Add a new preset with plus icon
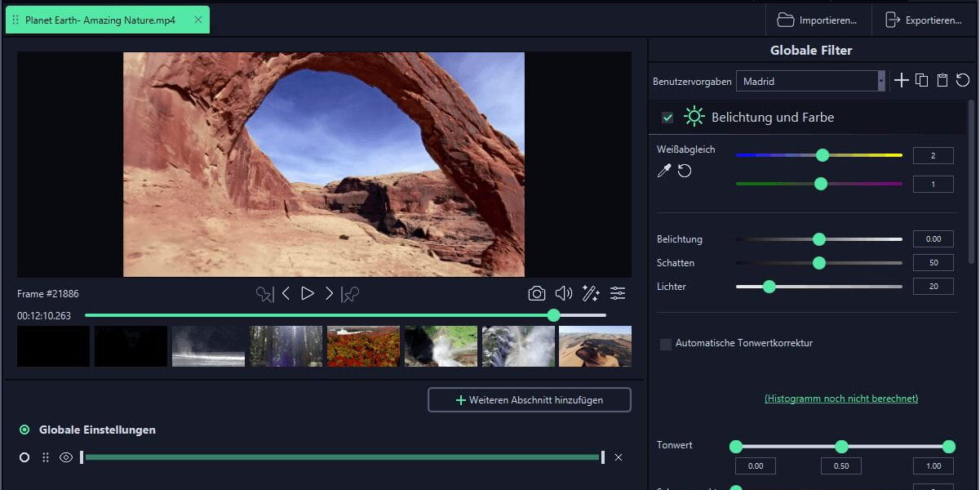 point(901,80)
